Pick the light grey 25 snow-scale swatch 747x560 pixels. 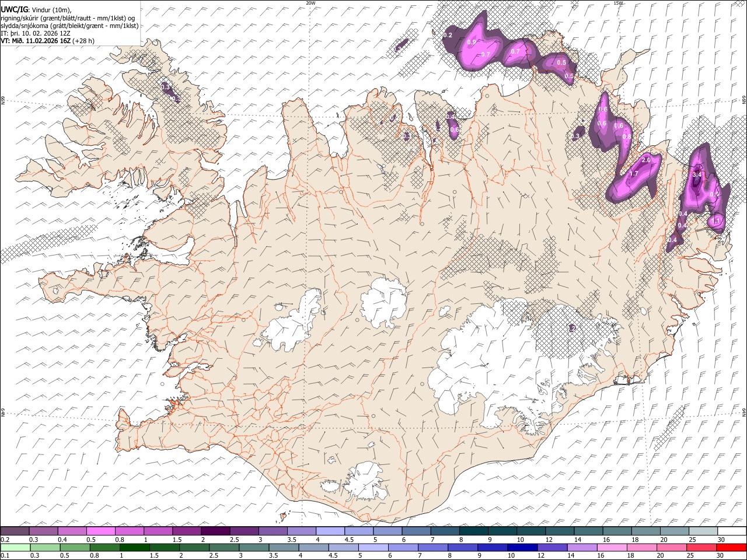pos(703,531)
